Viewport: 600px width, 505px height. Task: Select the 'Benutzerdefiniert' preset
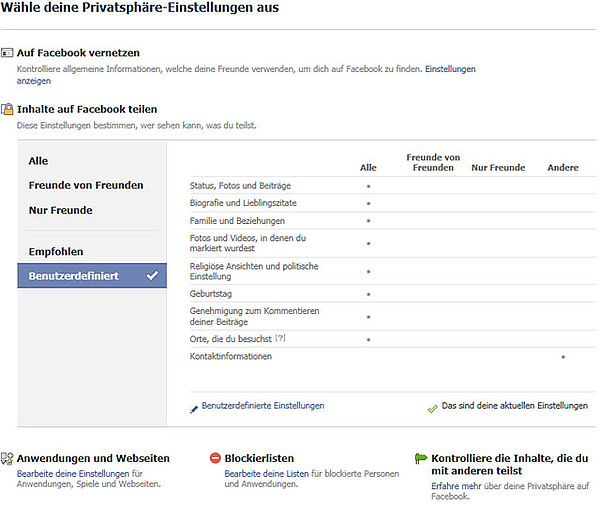tap(75, 276)
